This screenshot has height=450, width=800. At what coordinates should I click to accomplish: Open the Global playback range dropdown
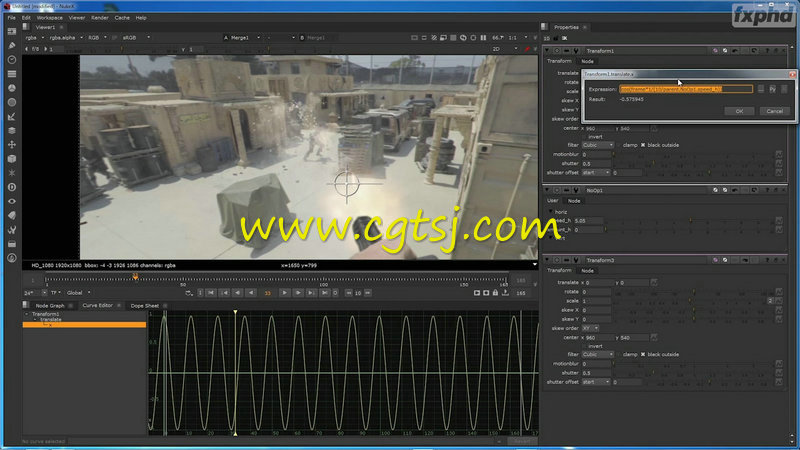tap(79, 293)
